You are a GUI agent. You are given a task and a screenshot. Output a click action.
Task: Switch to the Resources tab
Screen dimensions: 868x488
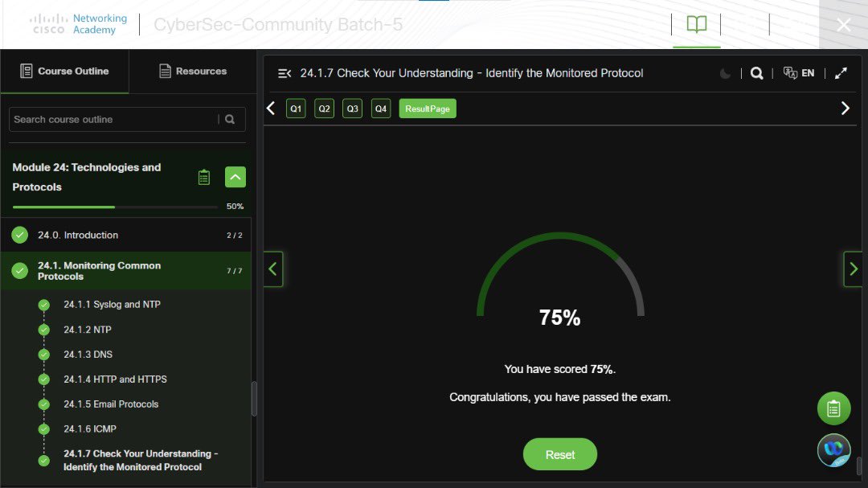pyautogui.click(x=193, y=71)
